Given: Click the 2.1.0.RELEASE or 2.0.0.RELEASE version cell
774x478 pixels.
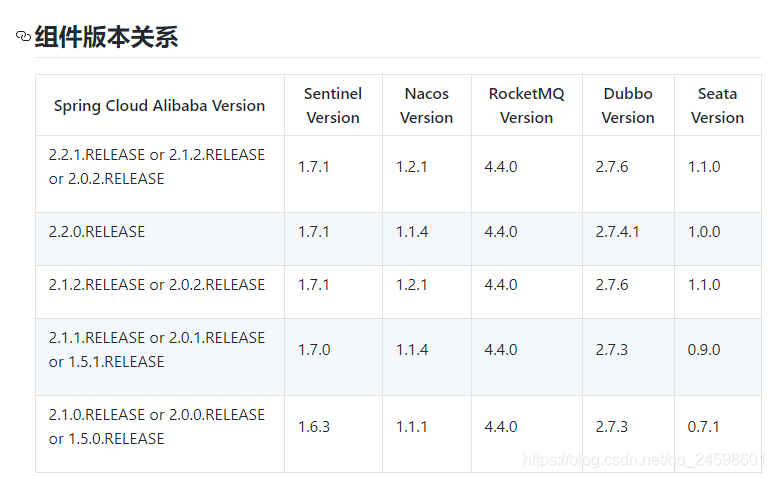Looking at the screenshot, I should click(x=157, y=426).
